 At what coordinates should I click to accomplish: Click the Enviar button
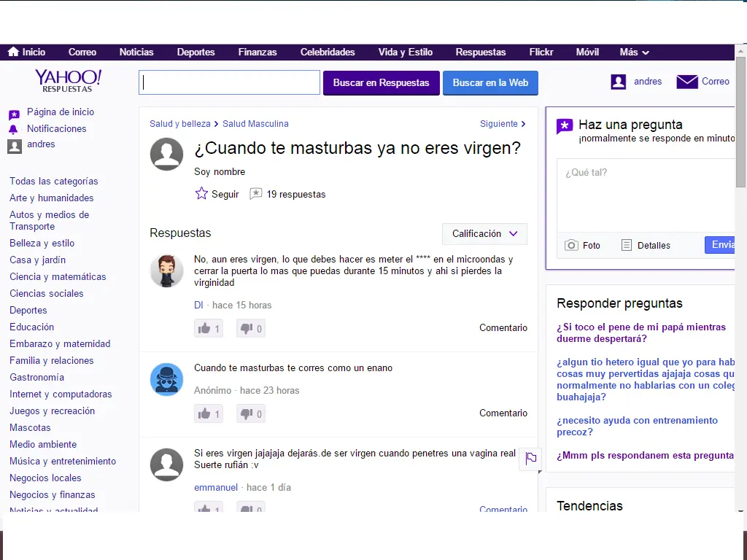tap(720, 245)
